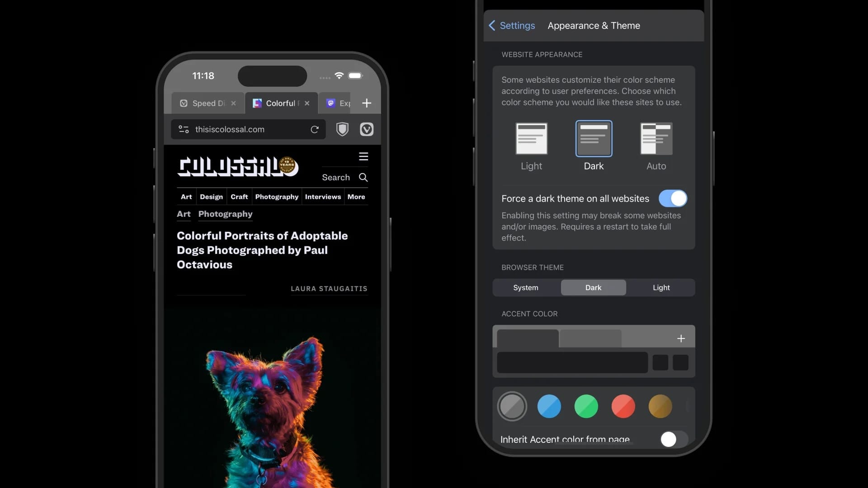The height and width of the screenshot is (488, 868).
Task: Switch to Light browser theme tab
Action: pyautogui.click(x=661, y=288)
